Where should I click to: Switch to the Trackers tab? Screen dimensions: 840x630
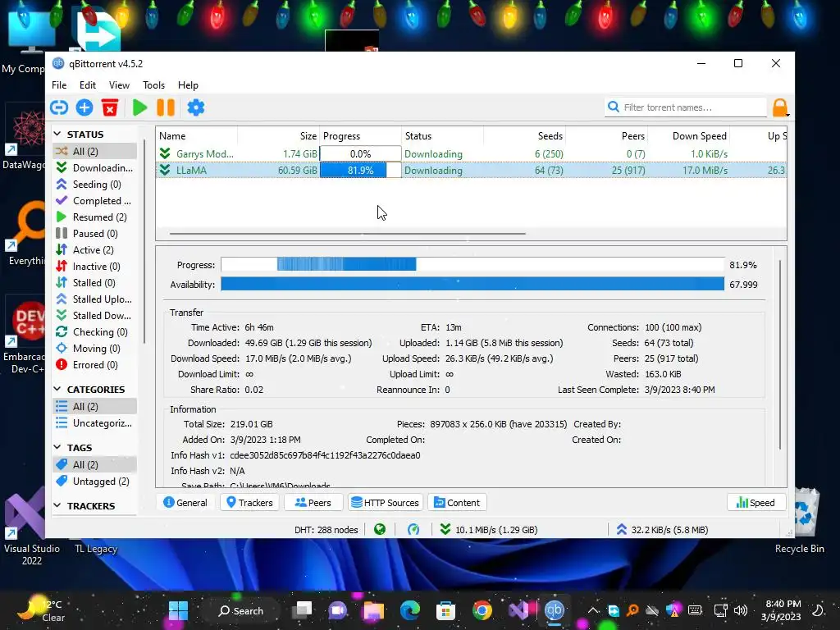pyautogui.click(x=249, y=503)
